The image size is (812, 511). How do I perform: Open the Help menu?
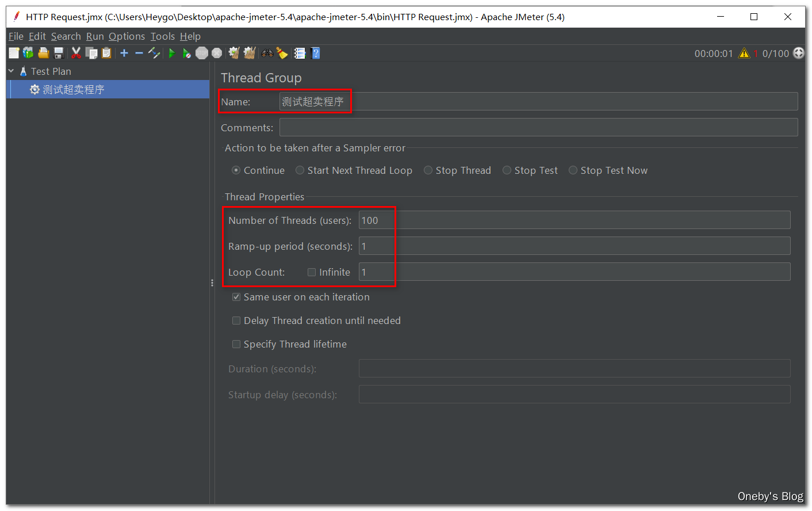(190, 36)
